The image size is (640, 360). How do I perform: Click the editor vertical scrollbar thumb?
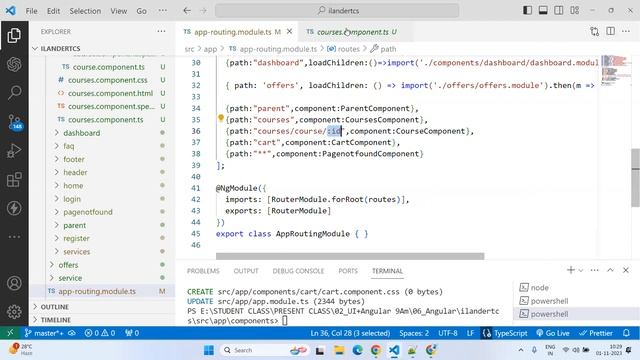[x=636, y=178]
